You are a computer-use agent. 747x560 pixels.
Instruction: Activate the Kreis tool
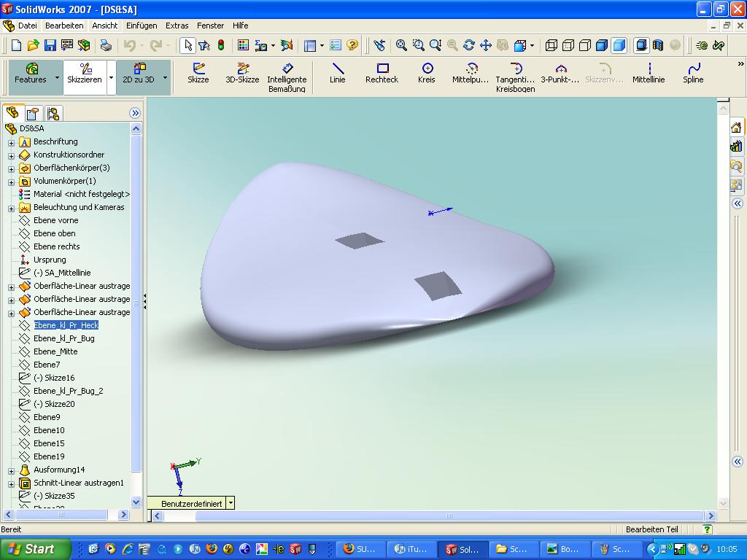pos(427,73)
